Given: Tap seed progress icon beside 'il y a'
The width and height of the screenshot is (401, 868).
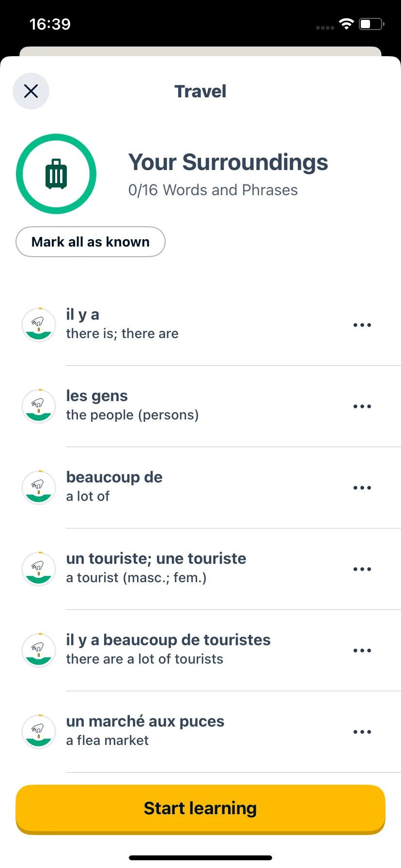Looking at the screenshot, I should (x=39, y=325).
